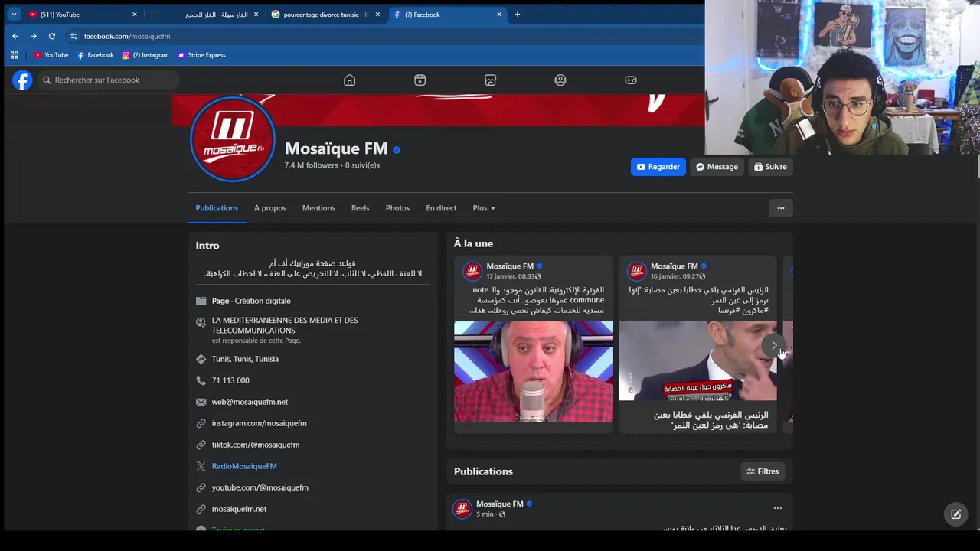Viewport: 980px width, 551px height.
Task: Open the tiktok.com/@mosaiquefm link
Action: [256, 445]
